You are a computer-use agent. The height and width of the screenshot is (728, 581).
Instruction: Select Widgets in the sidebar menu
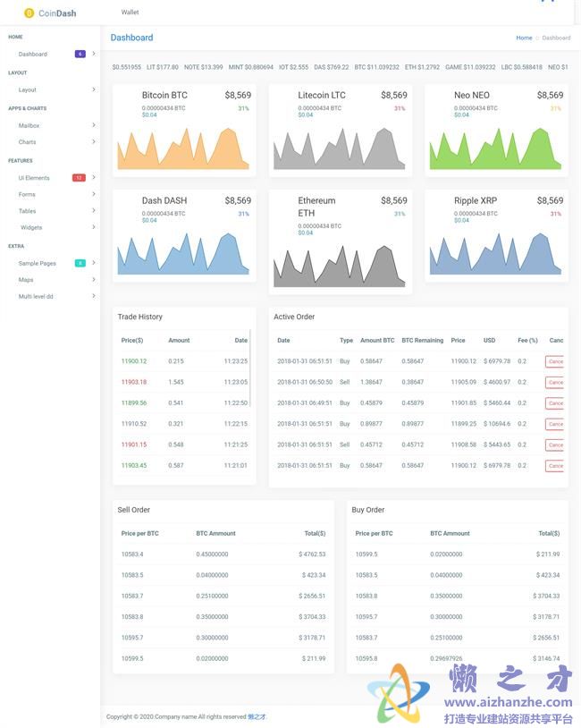point(31,227)
